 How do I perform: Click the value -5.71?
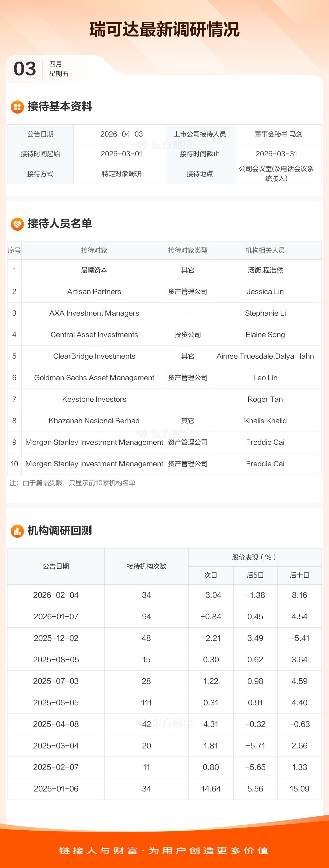tap(255, 746)
